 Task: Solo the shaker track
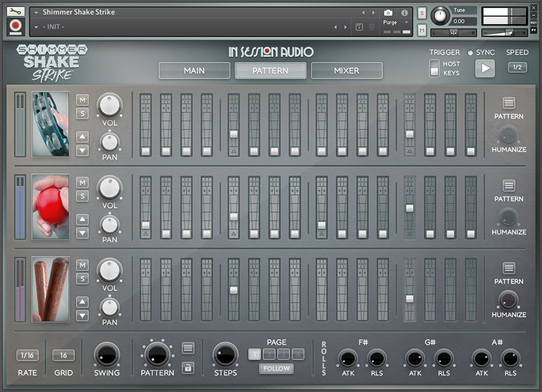tap(82, 196)
